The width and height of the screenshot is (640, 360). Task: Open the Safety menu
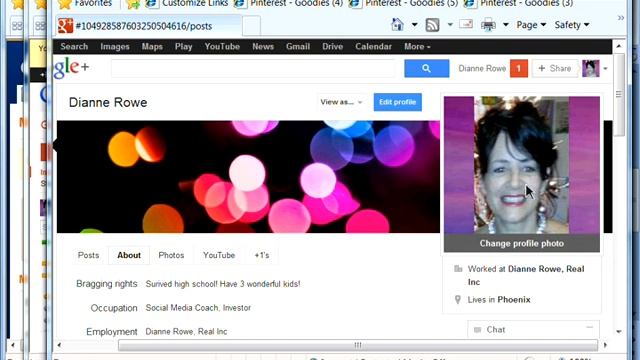(571, 25)
